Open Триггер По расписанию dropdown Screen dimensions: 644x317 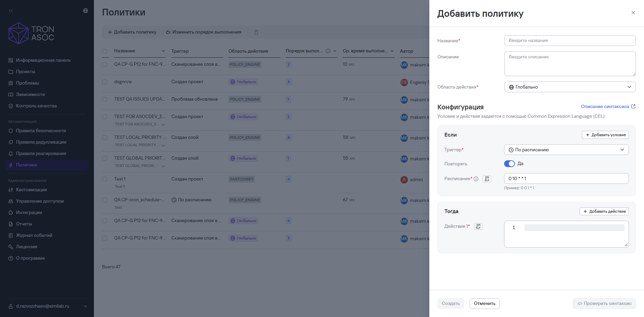[566, 150]
